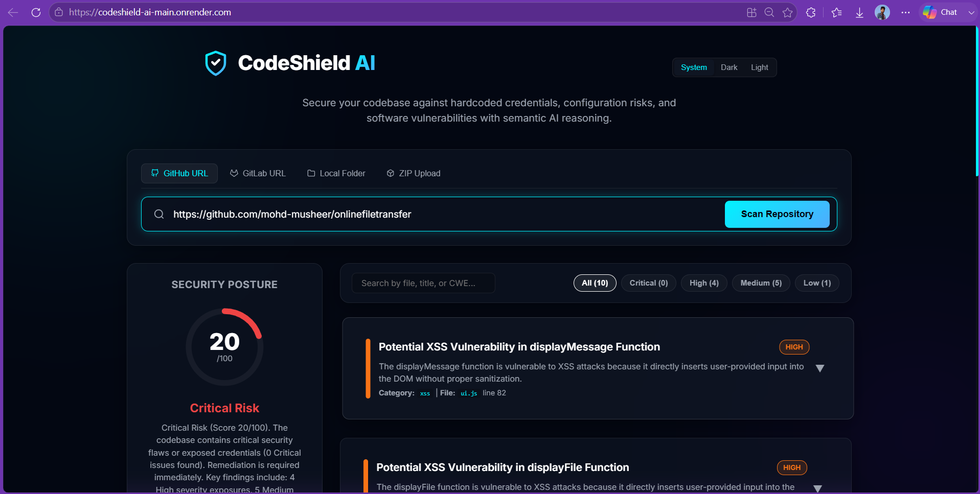This screenshot has width=980, height=494.
Task: Click 'Potential XSS Vulnerability in displayMessage Function' title
Action: [x=519, y=347]
